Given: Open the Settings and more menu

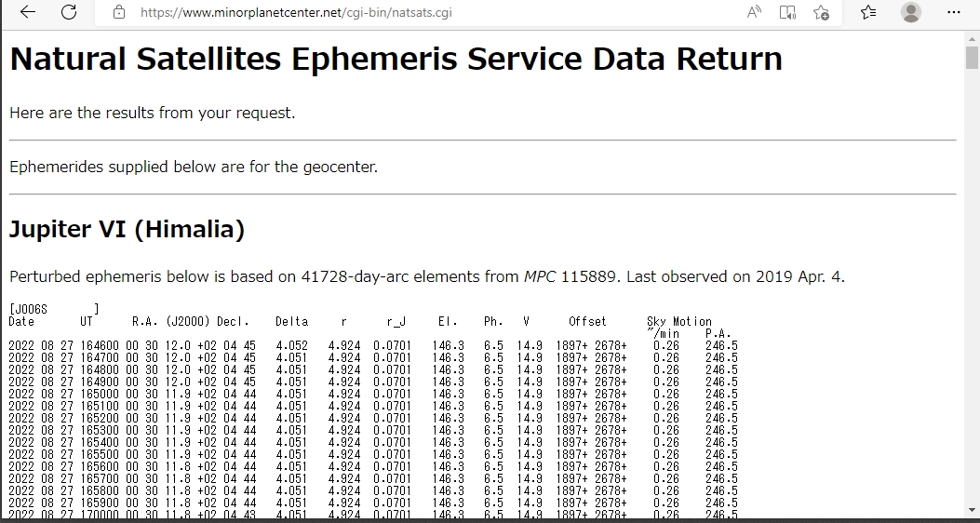Looking at the screenshot, I should point(954,12).
